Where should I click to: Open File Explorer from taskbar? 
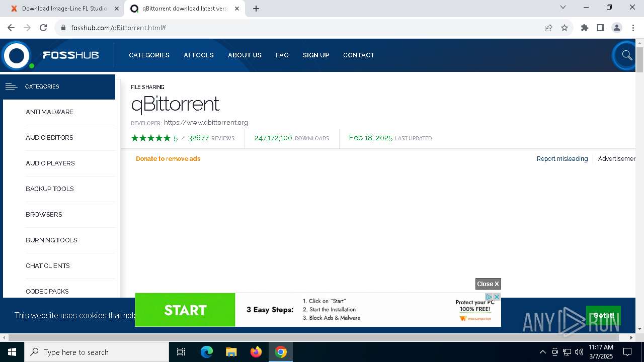[231, 352]
